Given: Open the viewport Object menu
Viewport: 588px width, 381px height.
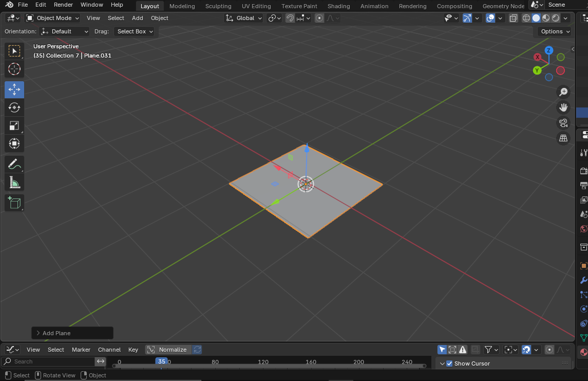Looking at the screenshot, I should point(159,18).
